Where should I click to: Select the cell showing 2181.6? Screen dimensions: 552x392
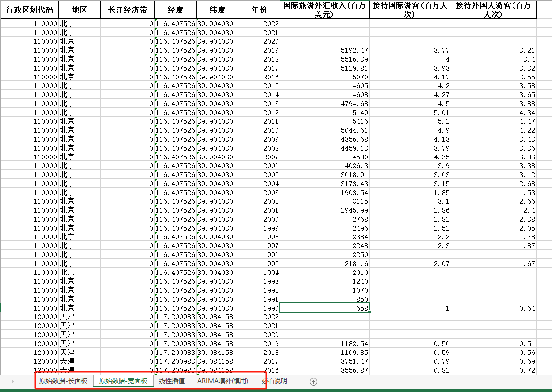coord(325,264)
